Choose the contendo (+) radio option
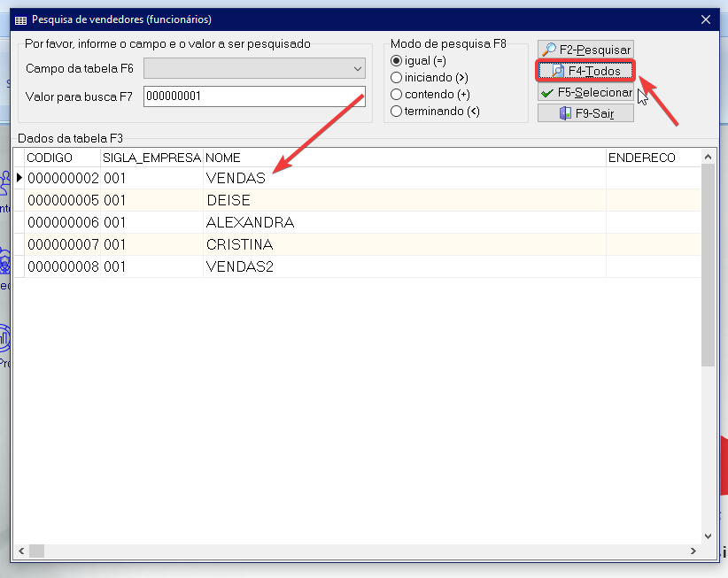The image size is (728, 578). [397, 95]
